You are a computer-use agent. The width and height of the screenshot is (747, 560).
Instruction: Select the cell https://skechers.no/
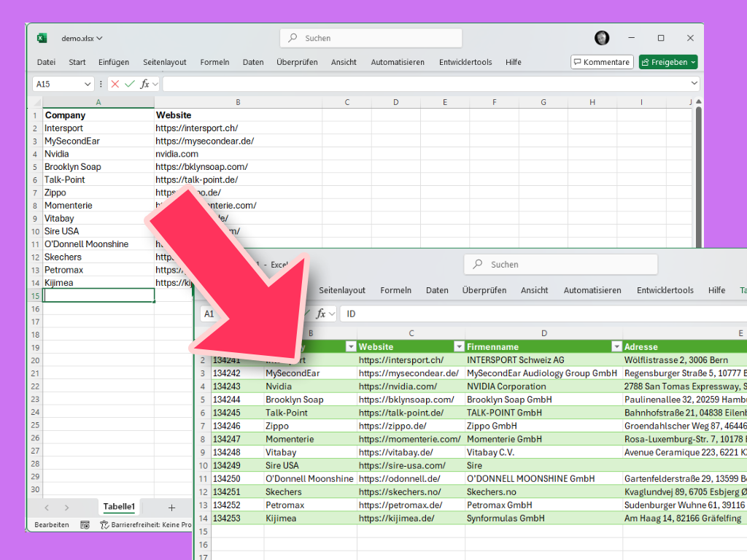click(x=411, y=492)
